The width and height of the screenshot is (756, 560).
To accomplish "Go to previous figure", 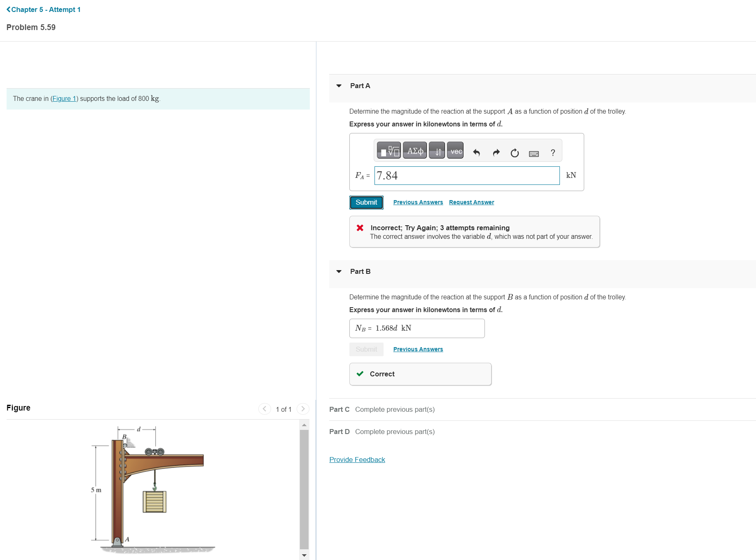I will point(264,408).
